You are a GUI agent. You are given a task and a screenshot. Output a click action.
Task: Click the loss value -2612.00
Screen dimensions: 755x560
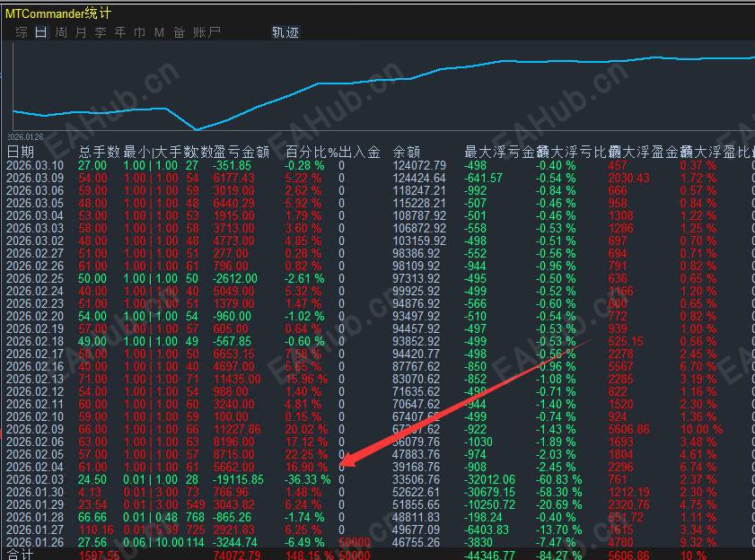click(x=235, y=279)
